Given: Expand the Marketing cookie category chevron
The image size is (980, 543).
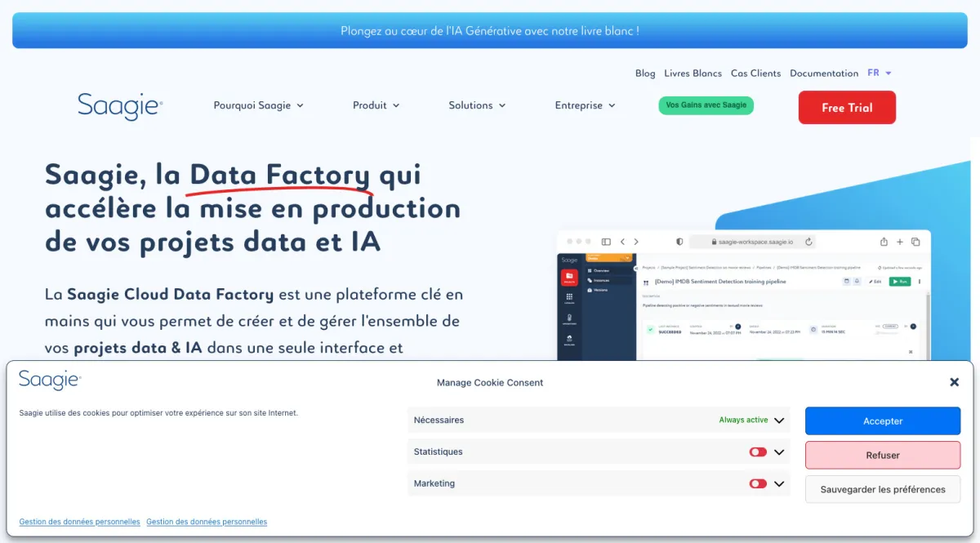Looking at the screenshot, I should [779, 483].
